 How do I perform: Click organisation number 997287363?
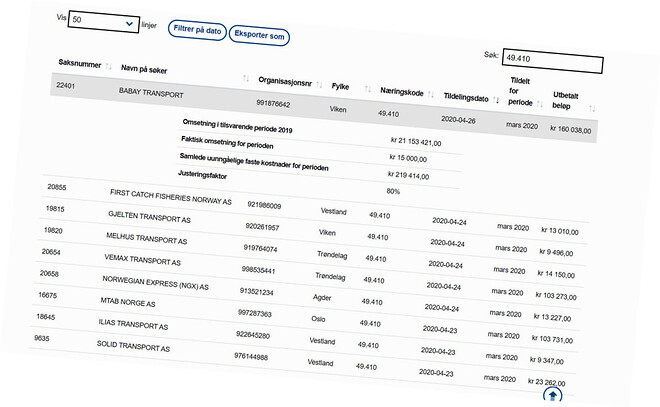pyautogui.click(x=255, y=313)
